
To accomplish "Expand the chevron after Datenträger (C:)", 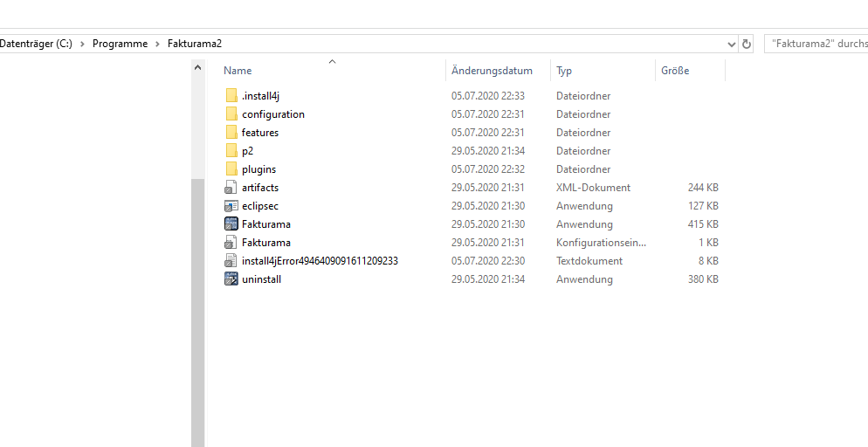I will click(x=82, y=44).
